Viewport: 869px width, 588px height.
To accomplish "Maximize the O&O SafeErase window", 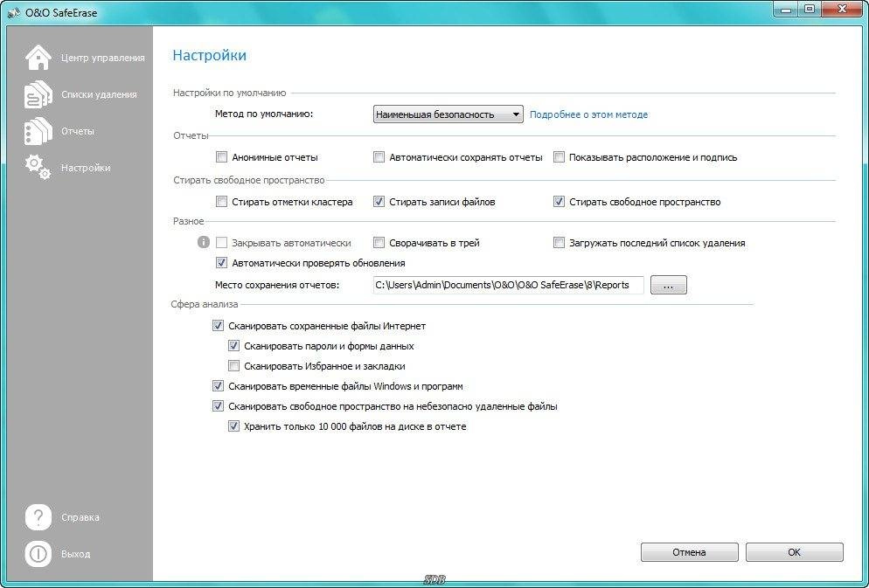I will (810, 9).
